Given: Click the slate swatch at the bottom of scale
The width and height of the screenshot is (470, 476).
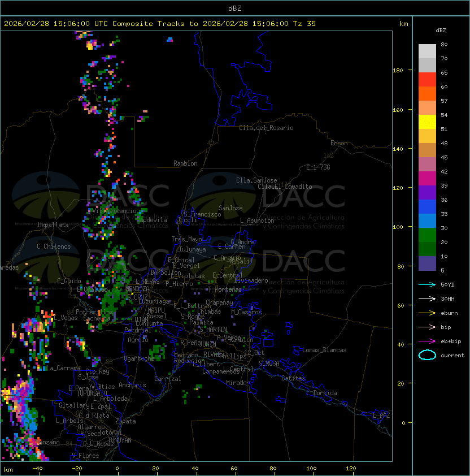Looking at the screenshot, I should click(x=427, y=263).
